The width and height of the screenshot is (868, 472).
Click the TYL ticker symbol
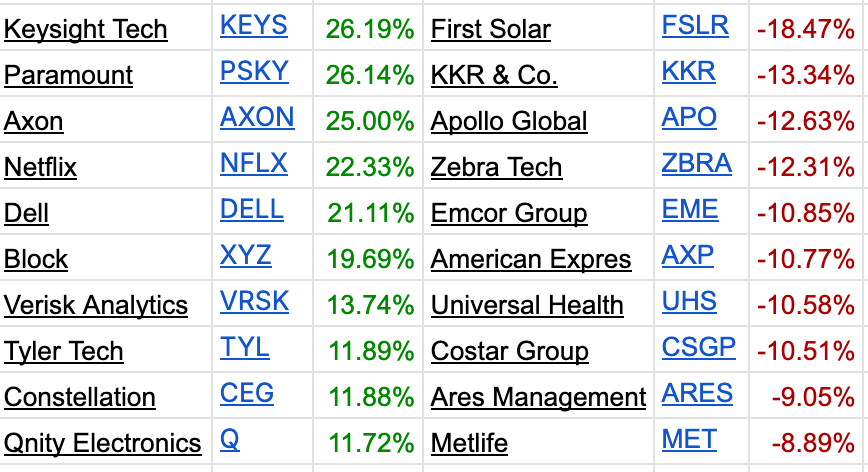(244, 348)
